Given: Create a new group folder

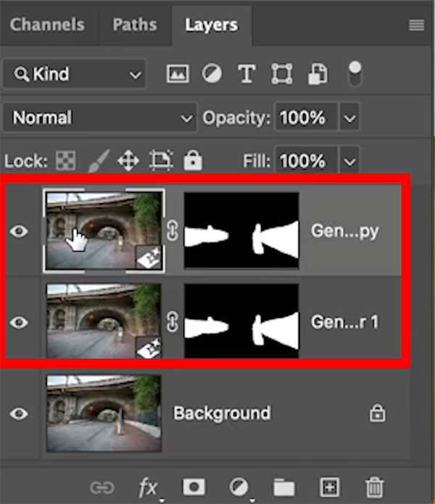Looking at the screenshot, I should pyautogui.click(x=284, y=487).
